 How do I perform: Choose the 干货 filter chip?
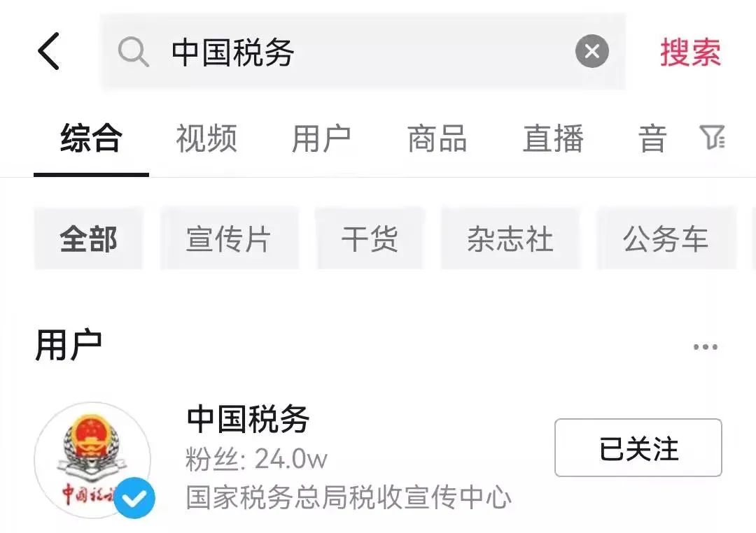coord(370,239)
